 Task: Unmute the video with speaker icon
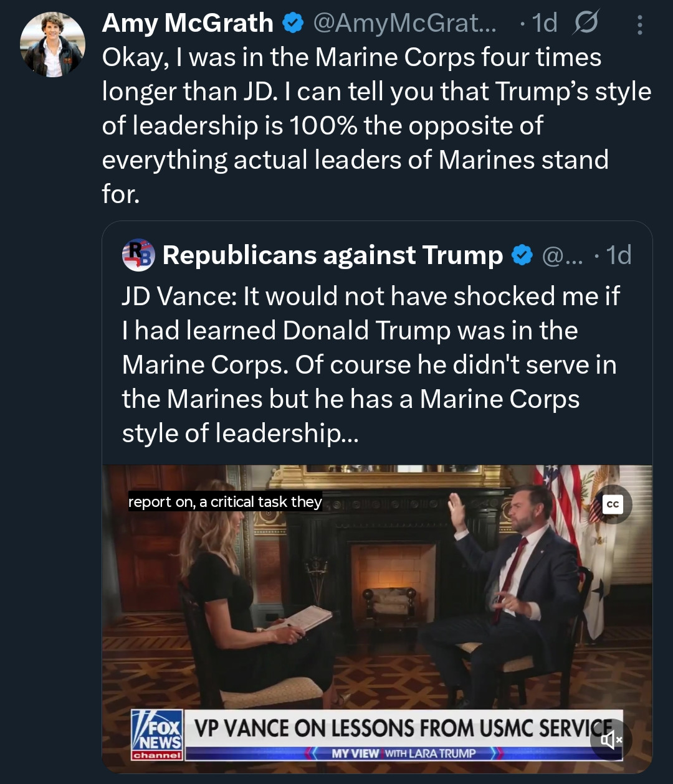pyautogui.click(x=611, y=739)
